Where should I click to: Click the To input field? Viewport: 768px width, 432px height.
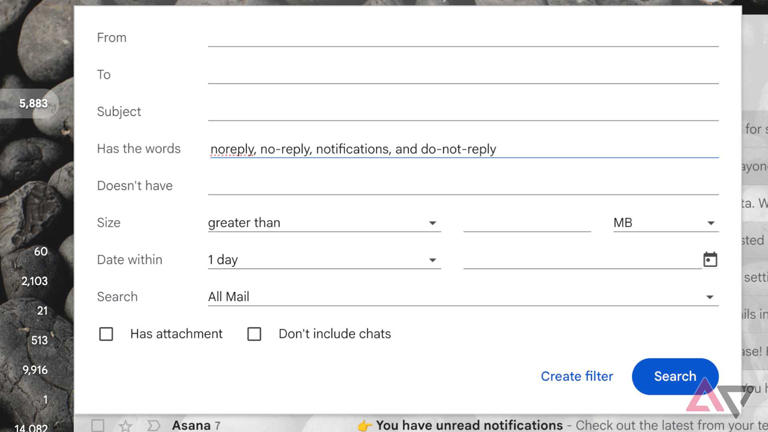pyautogui.click(x=463, y=74)
